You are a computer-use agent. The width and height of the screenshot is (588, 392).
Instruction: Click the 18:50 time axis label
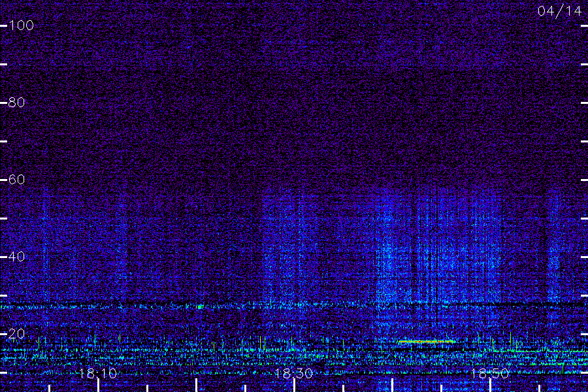490,373
